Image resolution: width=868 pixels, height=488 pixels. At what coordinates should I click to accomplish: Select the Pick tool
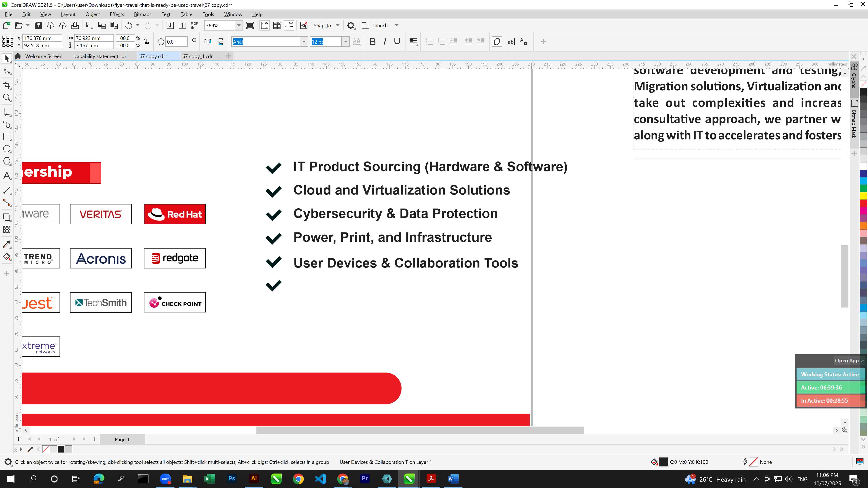7,58
